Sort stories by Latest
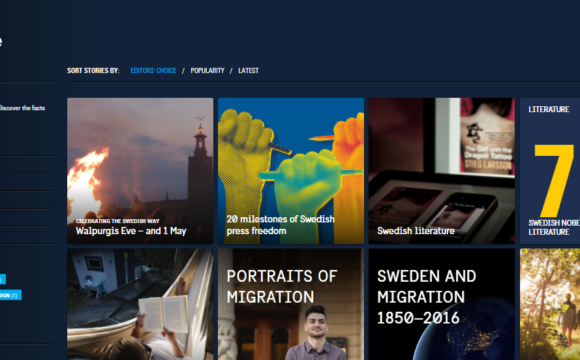Image resolution: width=580 pixels, height=360 pixels. (x=248, y=71)
